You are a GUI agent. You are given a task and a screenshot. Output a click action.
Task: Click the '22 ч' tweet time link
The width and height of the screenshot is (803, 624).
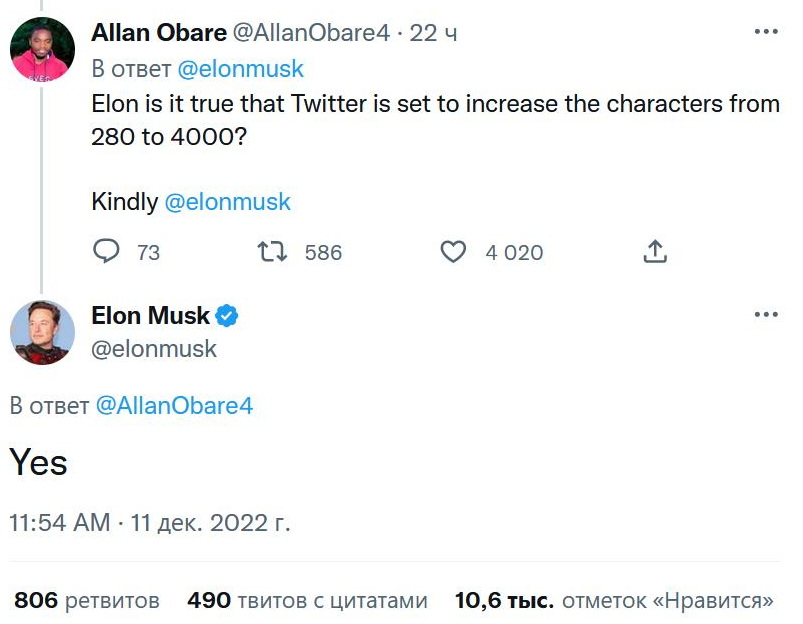point(434,33)
